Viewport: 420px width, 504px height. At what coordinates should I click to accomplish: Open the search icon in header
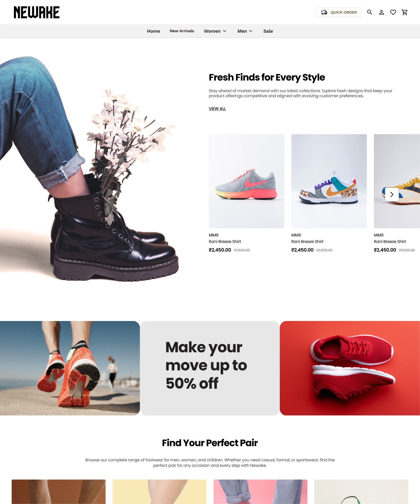370,12
